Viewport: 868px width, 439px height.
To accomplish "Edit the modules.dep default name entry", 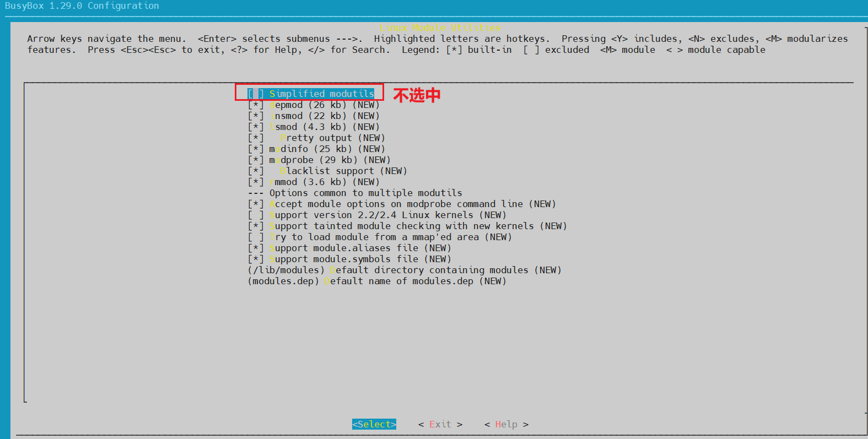I will tap(377, 281).
